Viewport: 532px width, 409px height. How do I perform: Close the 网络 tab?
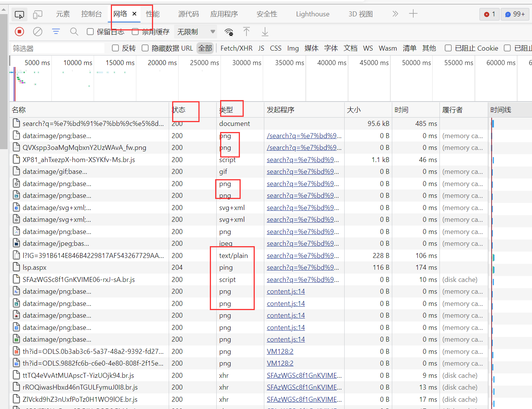[134, 14]
